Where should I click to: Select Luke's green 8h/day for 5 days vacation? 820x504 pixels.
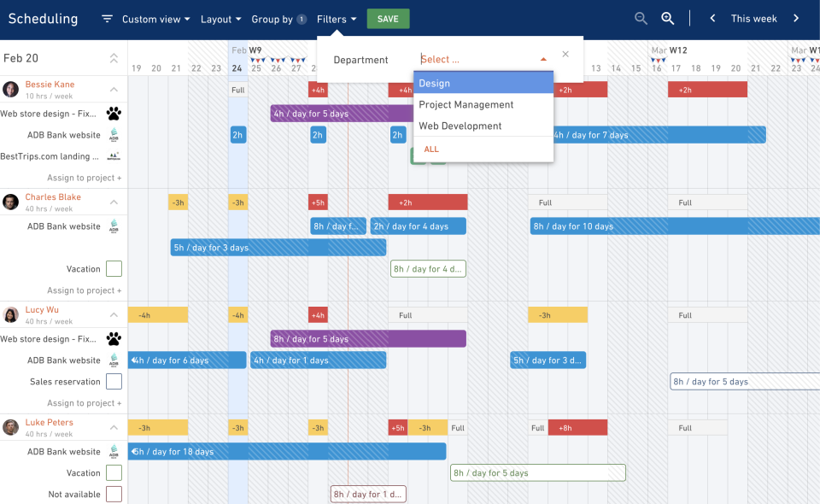[x=538, y=473]
